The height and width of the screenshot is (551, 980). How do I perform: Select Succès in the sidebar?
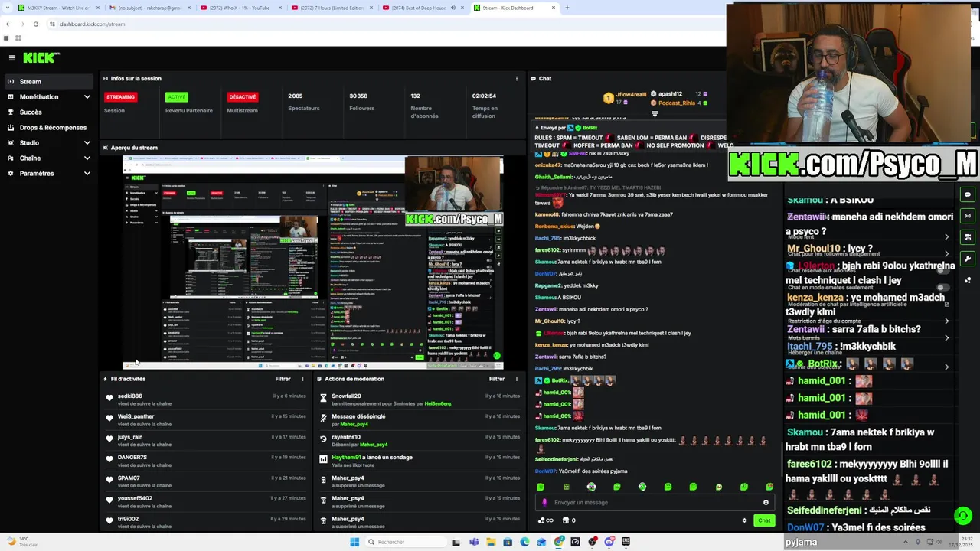pos(49,112)
